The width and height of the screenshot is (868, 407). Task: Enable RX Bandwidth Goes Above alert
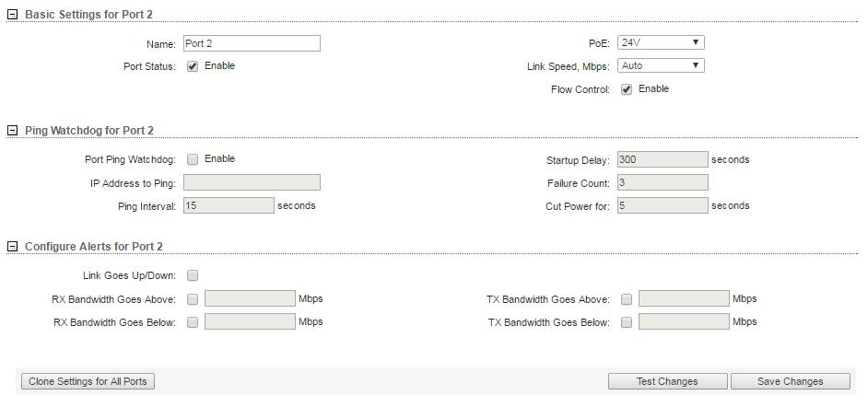pos(193,299)
